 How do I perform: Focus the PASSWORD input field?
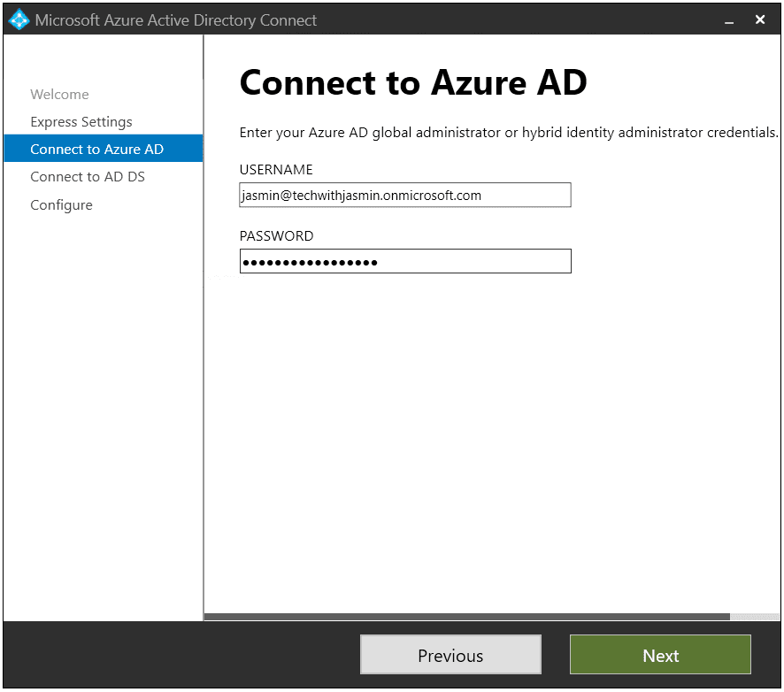[x=405, y=261]
